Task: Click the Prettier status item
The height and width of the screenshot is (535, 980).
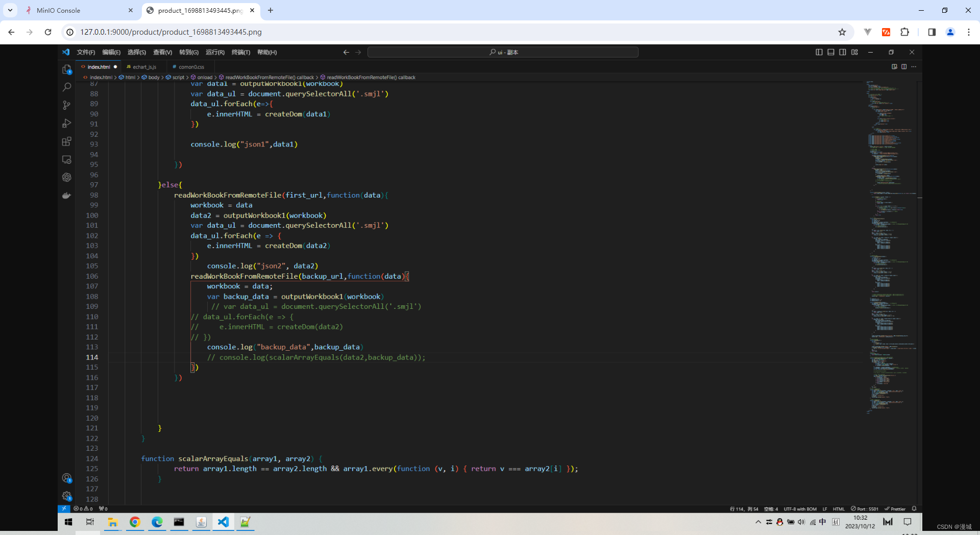Action: click(x=895, y=509)
